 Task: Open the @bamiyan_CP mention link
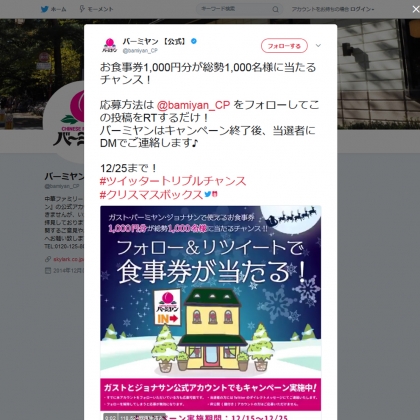click(x=193, y=105)
